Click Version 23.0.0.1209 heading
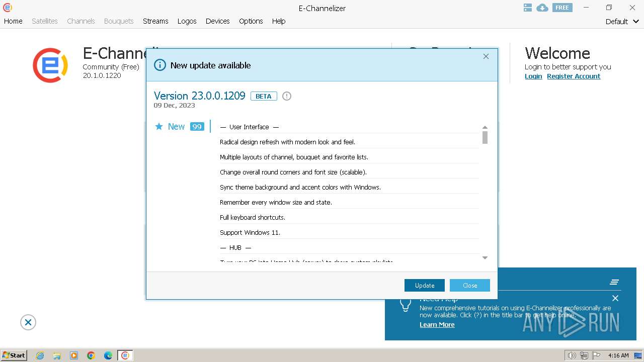 200,96
